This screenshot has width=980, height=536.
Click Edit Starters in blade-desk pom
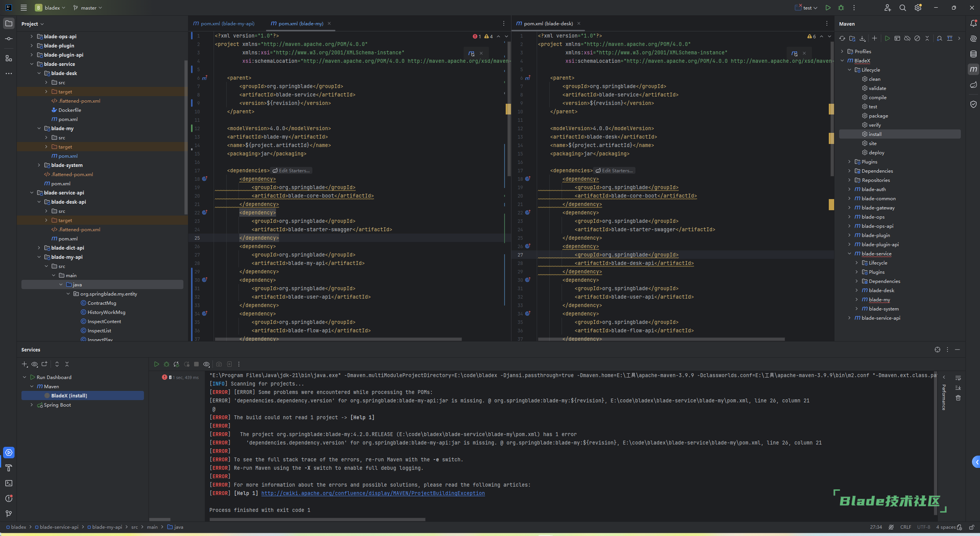tap(614, 170)
